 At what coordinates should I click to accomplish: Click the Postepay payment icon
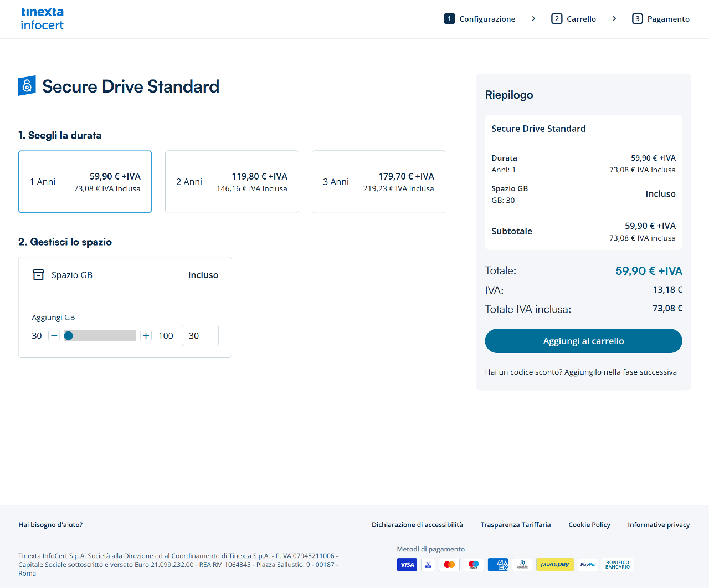coord(554,564)
